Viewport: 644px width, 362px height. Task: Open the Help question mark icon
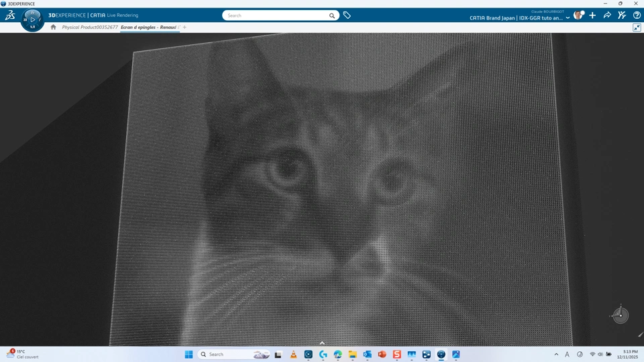[637, 15]
